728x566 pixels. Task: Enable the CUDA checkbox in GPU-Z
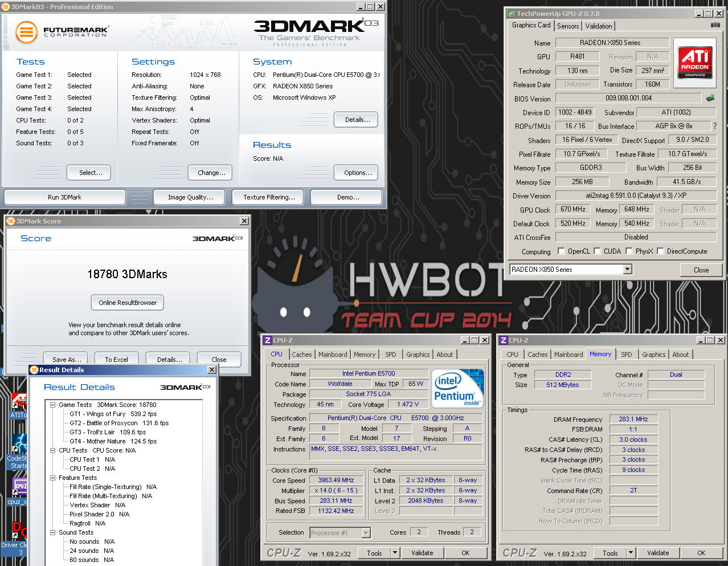597,251
